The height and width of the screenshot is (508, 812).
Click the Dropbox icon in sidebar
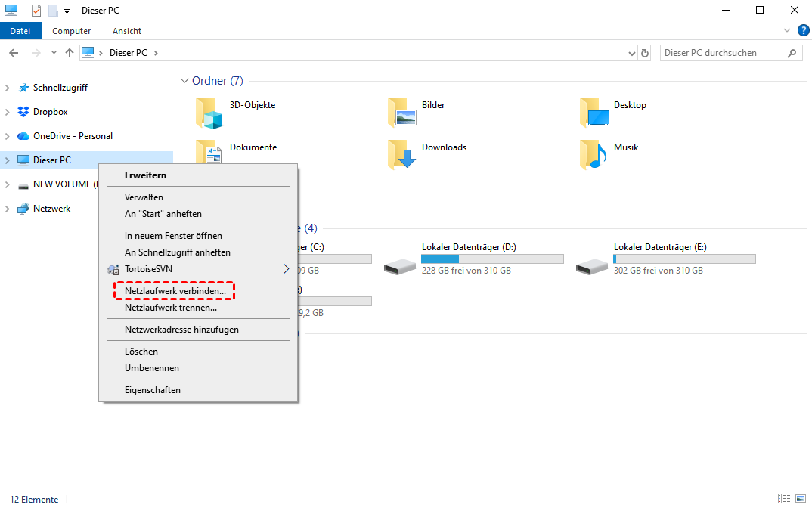(x=23, y=112)
